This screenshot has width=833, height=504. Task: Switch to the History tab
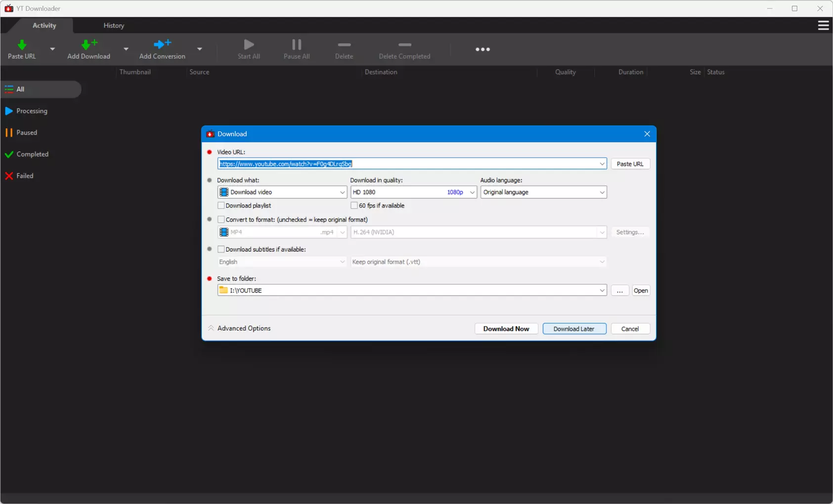click(x=114, y=26)
